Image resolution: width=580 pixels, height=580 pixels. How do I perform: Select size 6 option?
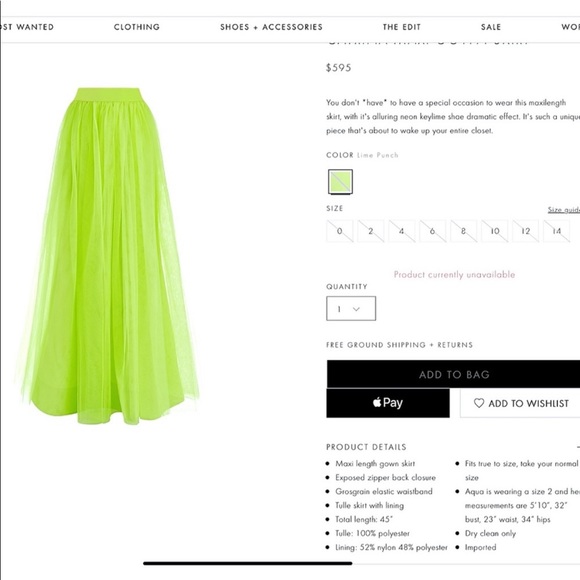(x=432, y=231)
